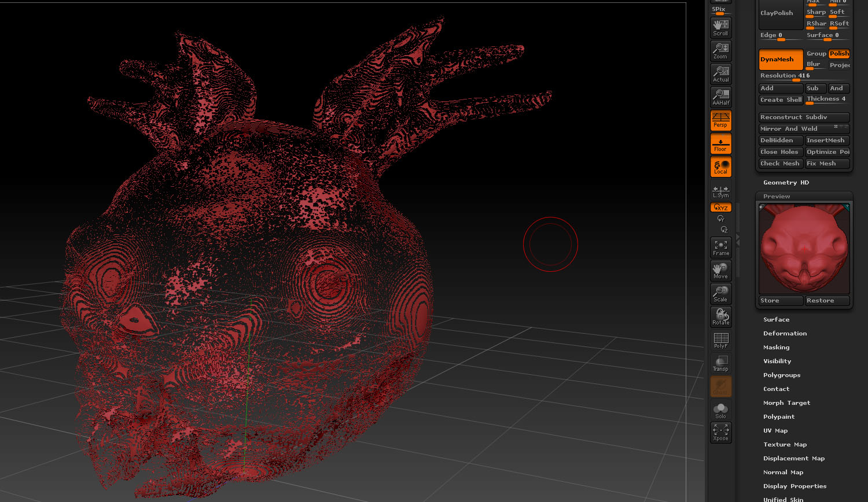Screen dimensions: 868x502
Task: Click Store in the Preview panel
Action: coord(781,301)
